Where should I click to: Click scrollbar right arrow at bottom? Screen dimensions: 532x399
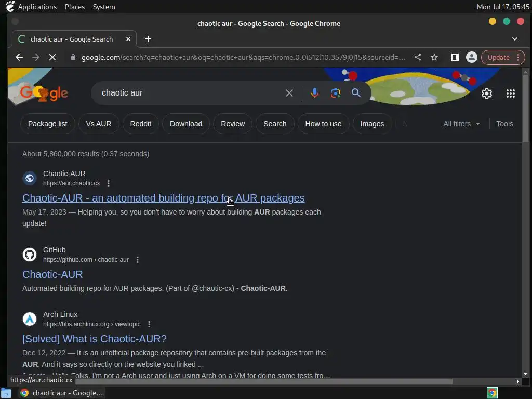(518, 382)
